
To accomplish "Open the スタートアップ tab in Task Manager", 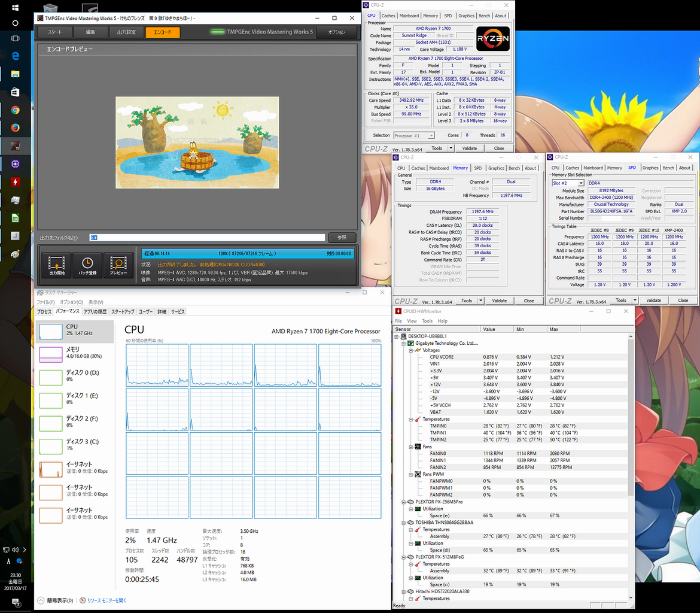I will pyautogui.click(x=122, y=311).
